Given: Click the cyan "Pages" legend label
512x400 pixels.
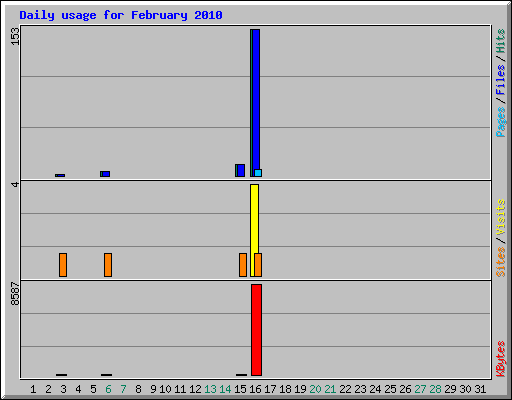Looking at the screenshot, I should point(500,122).
